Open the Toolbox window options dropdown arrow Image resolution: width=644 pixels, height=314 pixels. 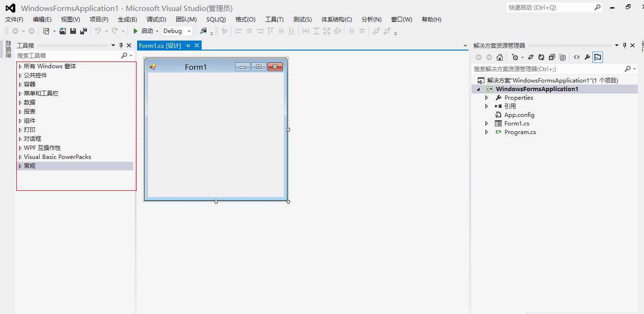[113, 45]
